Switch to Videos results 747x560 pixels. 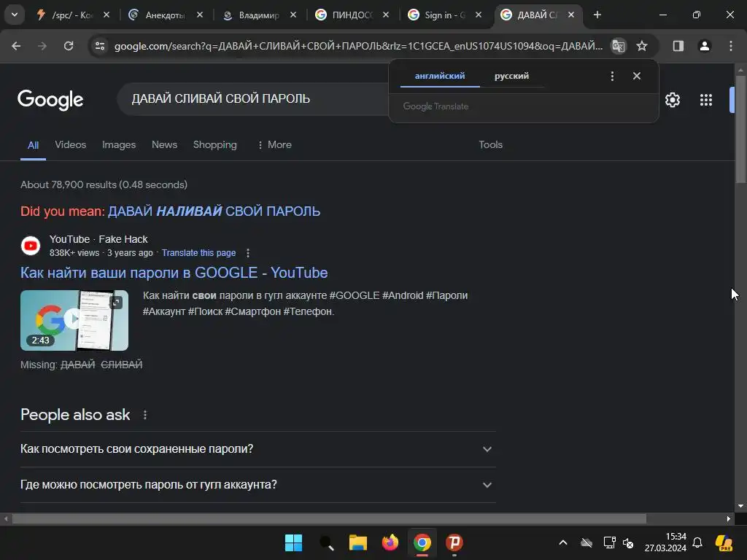pos(71,145)
